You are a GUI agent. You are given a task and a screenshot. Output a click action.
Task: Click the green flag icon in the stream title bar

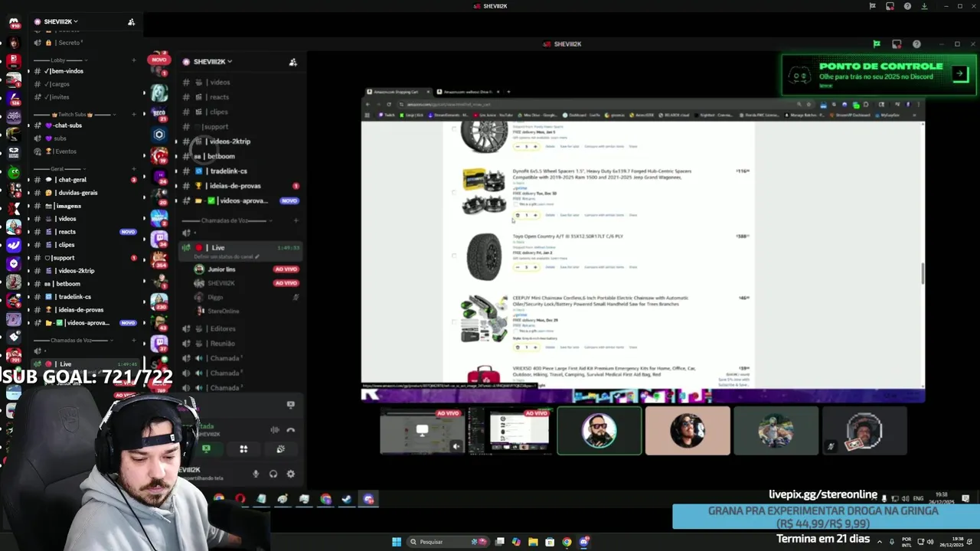click(877, 44)
